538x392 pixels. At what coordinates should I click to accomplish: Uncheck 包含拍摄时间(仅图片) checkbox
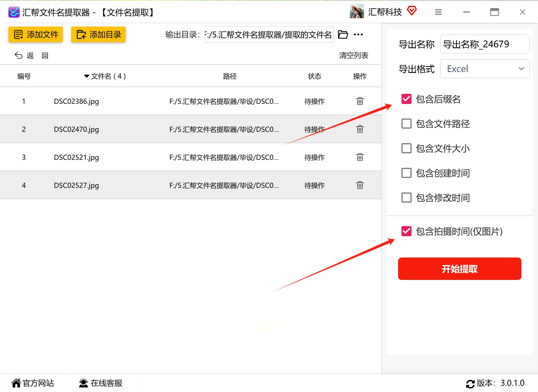[x=406, y=231]
